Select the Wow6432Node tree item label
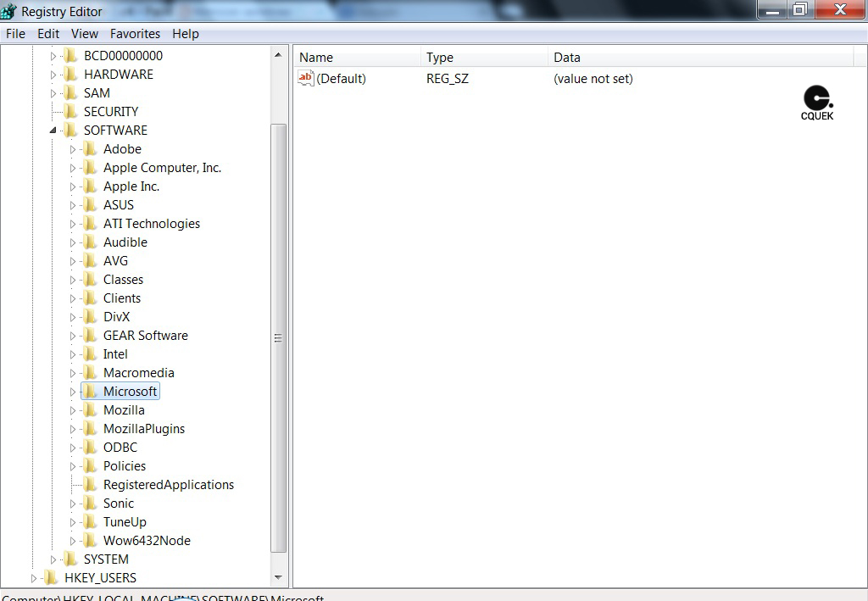The height and width of the screenshot is (601, 868). click(x=147, y=541)
